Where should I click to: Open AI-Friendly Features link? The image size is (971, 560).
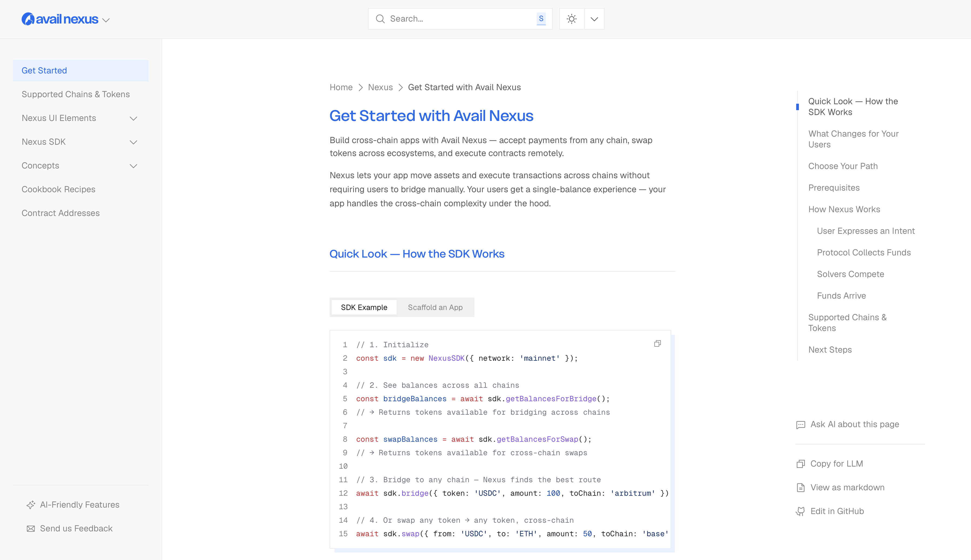click(x=80, y=505)
